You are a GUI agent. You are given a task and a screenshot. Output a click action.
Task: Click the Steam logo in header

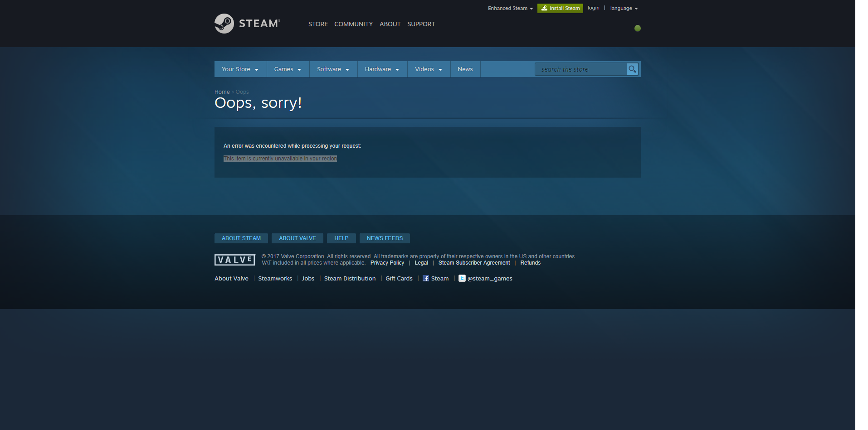click(x=247, y=24)
